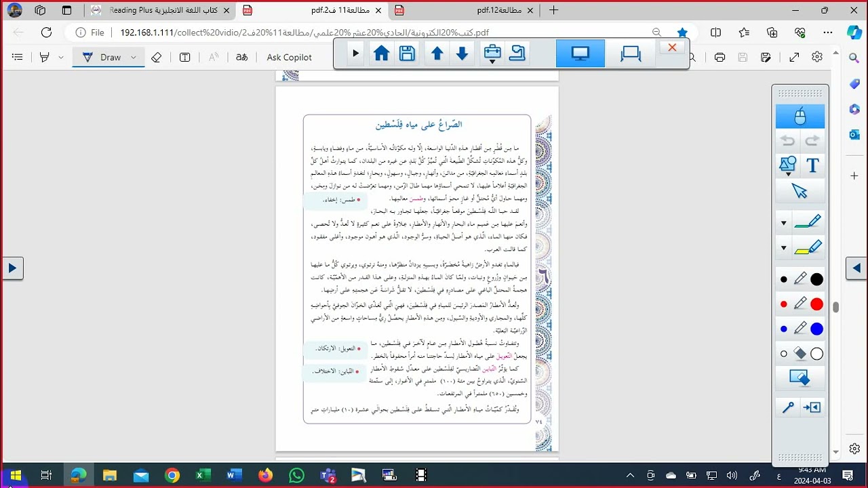Select the arrow pointer tool in palette
Screen dimensions: 868x488
pyautogui.click(x=800, y=191)
